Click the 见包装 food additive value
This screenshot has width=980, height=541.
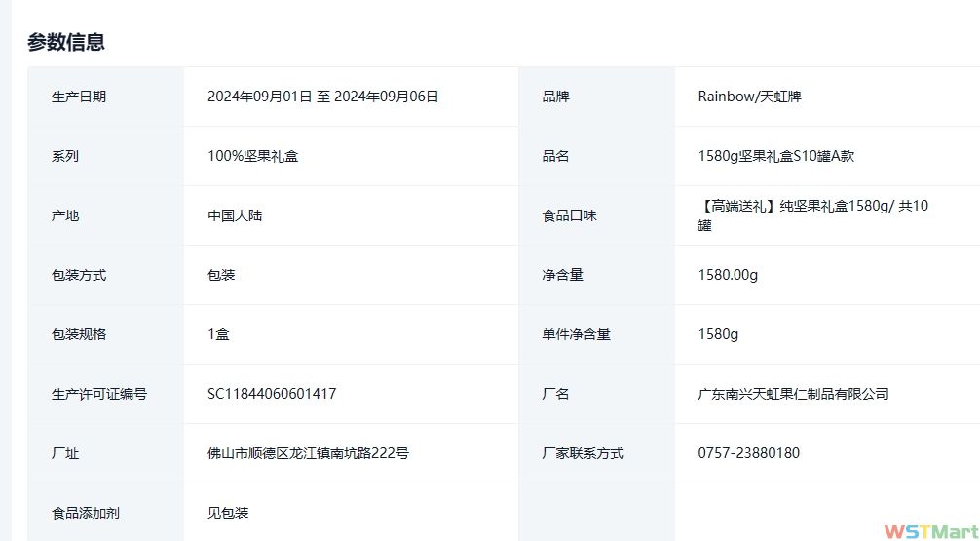point(228,513)
